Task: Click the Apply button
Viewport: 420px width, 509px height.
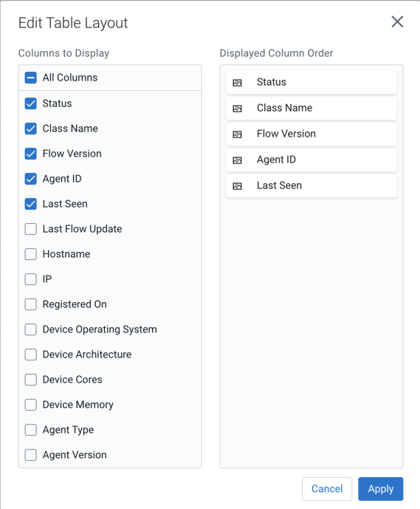Action: coord(381,489)
